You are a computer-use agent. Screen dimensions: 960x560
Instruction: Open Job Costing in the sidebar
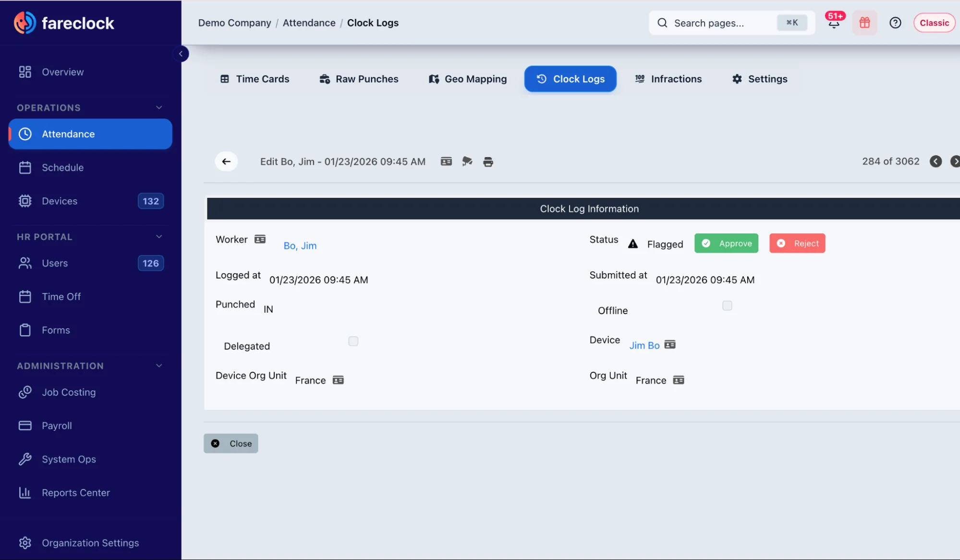[90, 392]
